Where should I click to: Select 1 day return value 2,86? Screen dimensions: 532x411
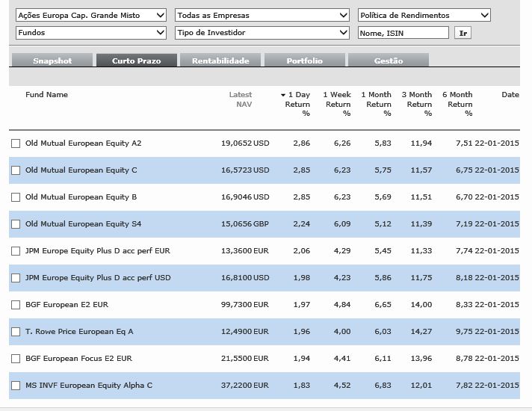pos(302,143)
